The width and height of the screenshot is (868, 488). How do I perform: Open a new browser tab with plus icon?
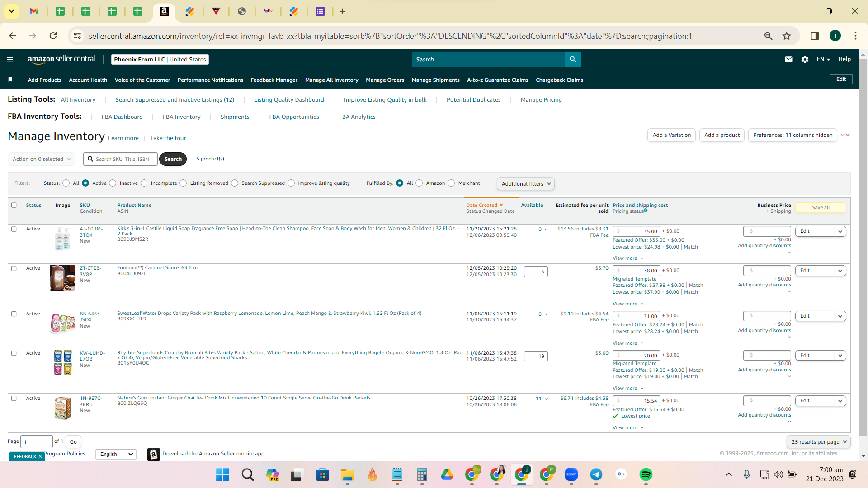pyautogui.click(x=342, y=11)
